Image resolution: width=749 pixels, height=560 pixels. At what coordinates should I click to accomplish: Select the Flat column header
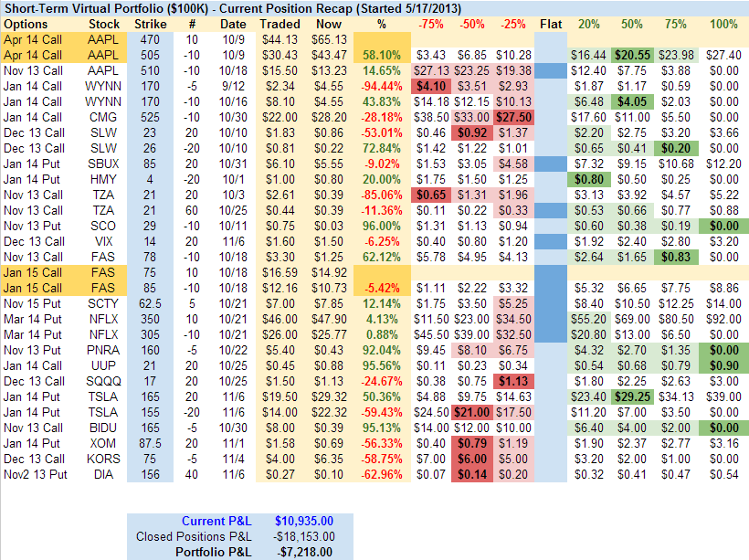click(551, 24)
